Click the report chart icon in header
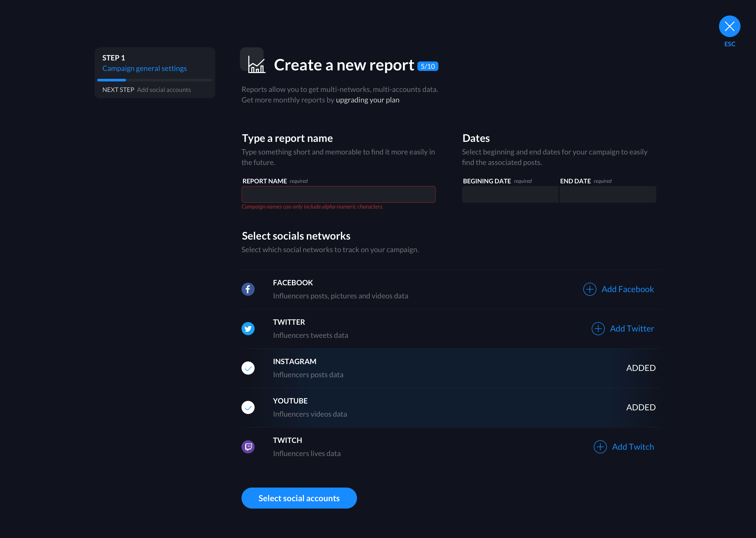The image size is (756, 538). tap(256, 64)
